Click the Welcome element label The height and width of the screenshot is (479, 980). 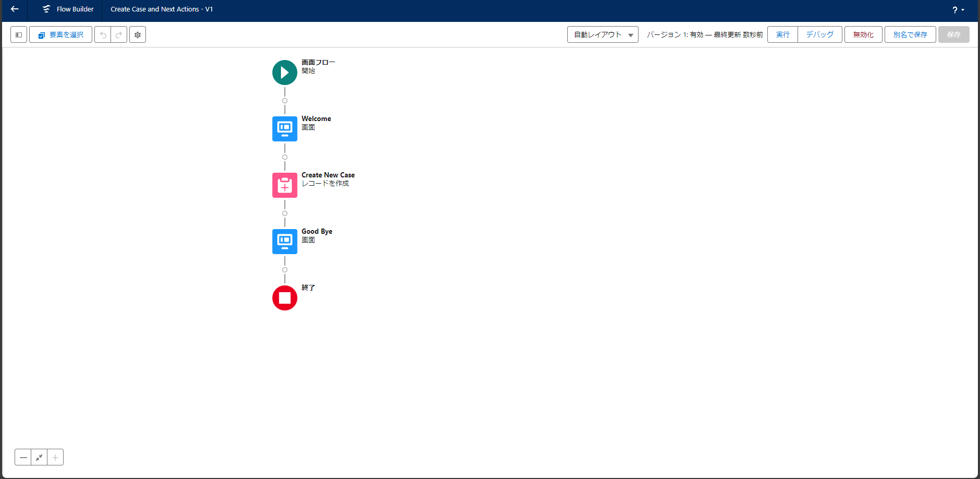pos(316,118)
